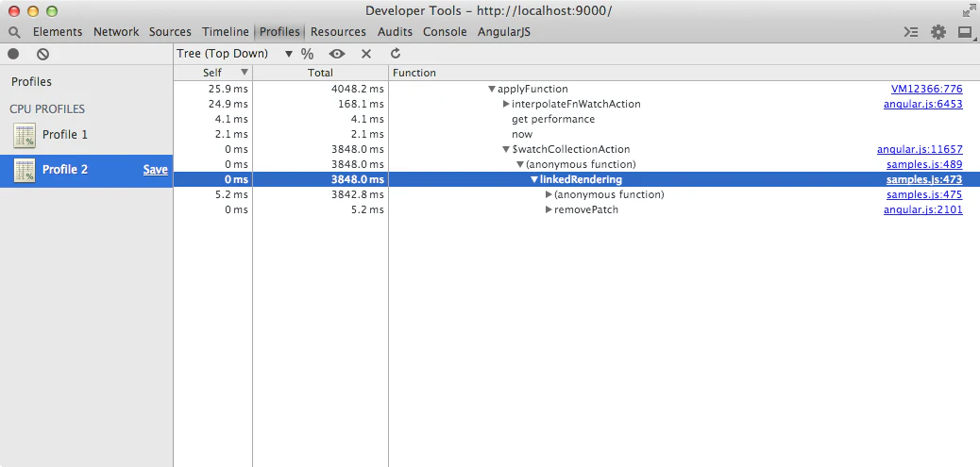Viewport: 980px width, 467px height.
Task: Save Profile 2 link
Action: (156, 170)
